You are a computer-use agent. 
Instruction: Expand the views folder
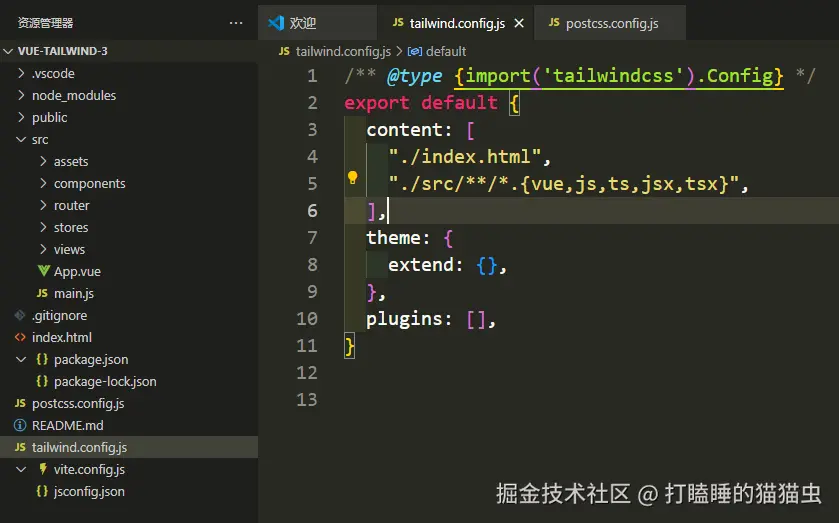point(43,249)
